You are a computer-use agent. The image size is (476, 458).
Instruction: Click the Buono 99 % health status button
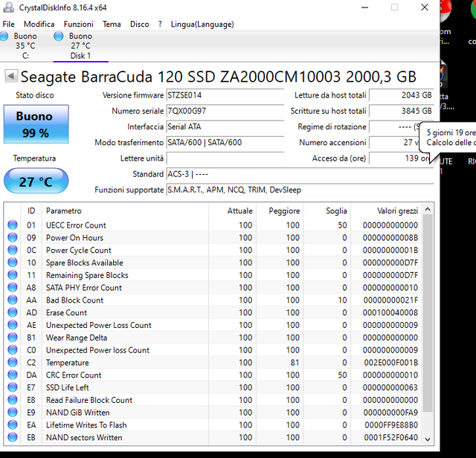36,124
